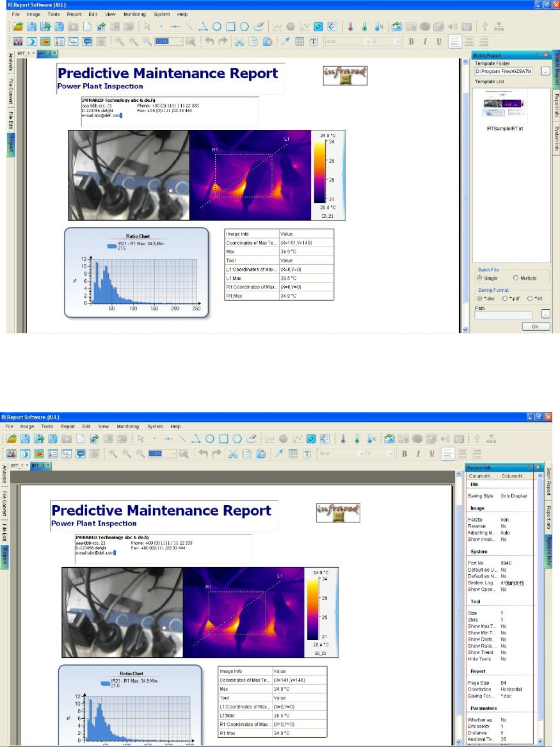Select the line drawing tool in upper window
The height and width of the screenshot is (747, 560).
[189, 27]
